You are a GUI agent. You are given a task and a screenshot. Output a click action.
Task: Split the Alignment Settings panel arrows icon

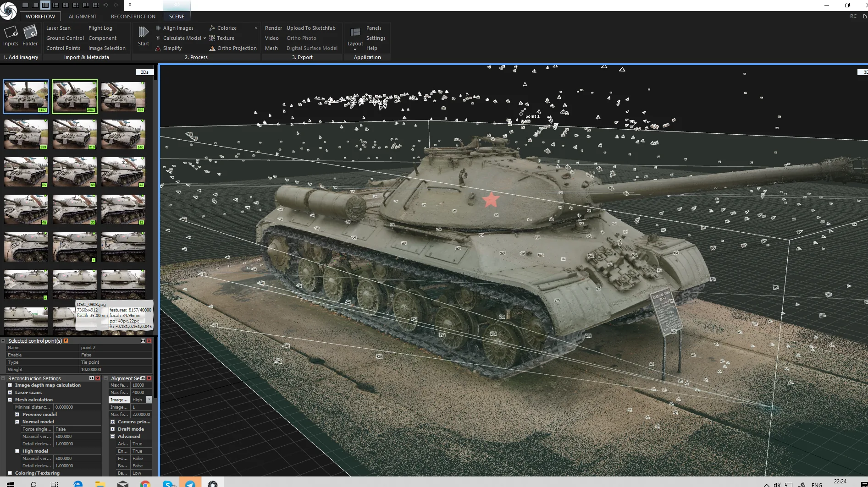(143, 378)
